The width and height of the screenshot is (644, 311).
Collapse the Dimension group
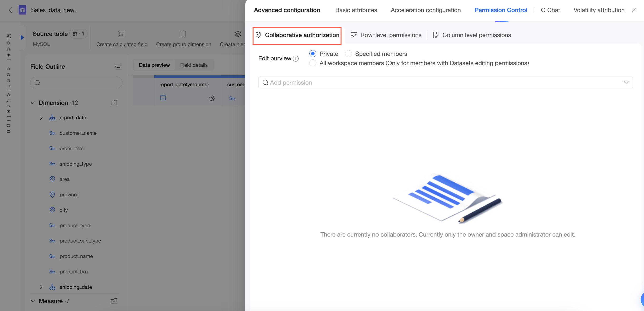[x=33, y=103]
